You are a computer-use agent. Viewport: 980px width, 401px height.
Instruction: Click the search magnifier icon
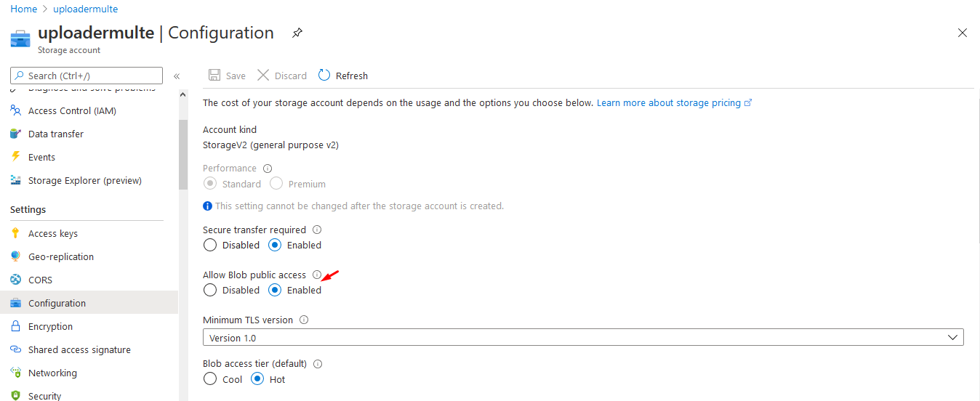click(x=19, y=76)
